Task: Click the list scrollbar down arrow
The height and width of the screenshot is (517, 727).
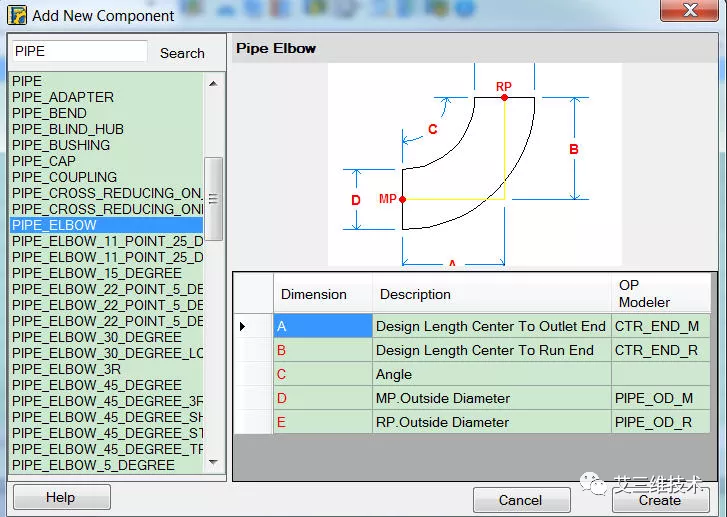Action: coord(214,464)
